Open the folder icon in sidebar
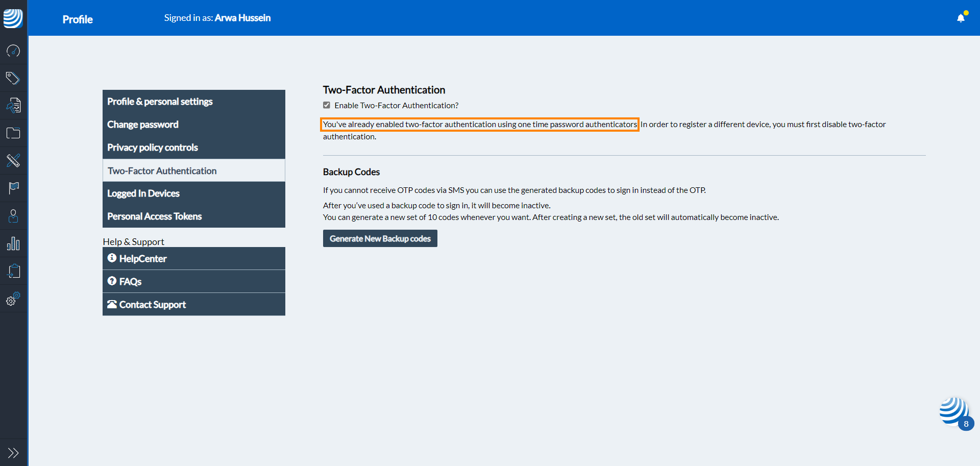Screen dimensions: 980x466 (13, 133)
